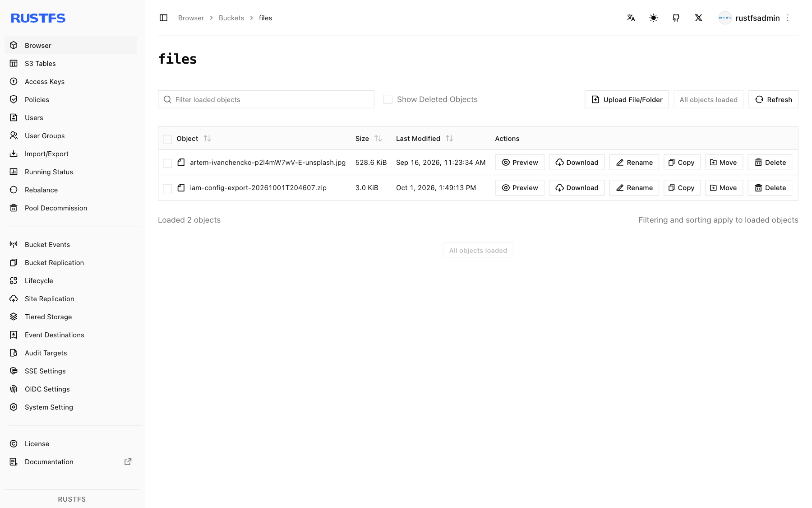Image resolution: width=812 pixels, height=508 pixels.
Task: Navigate to Buckets breadcrumb
Action: click(231, 18)
